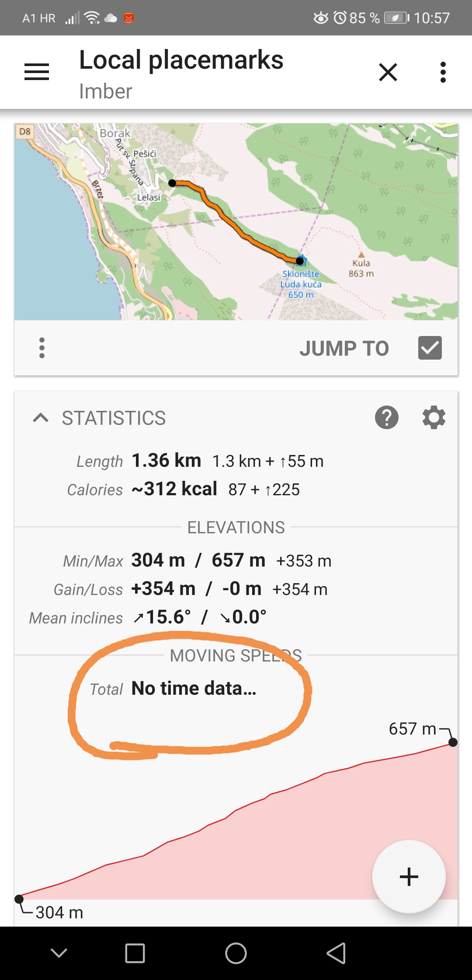The height and width of the screenshot is (980, 472).
Task: Select the 657 m elevation chart endpoint
Action: click(x=453, y=742)
